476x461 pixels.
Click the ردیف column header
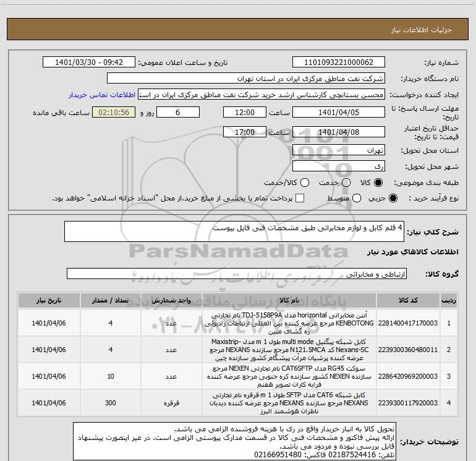pyautogui.click(x=449, y=301)
